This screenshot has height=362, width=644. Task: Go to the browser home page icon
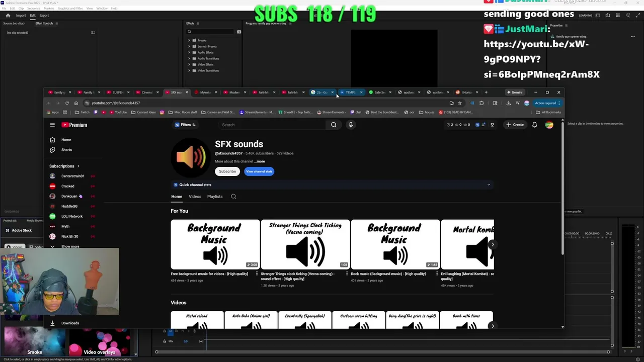pos(76,103)
